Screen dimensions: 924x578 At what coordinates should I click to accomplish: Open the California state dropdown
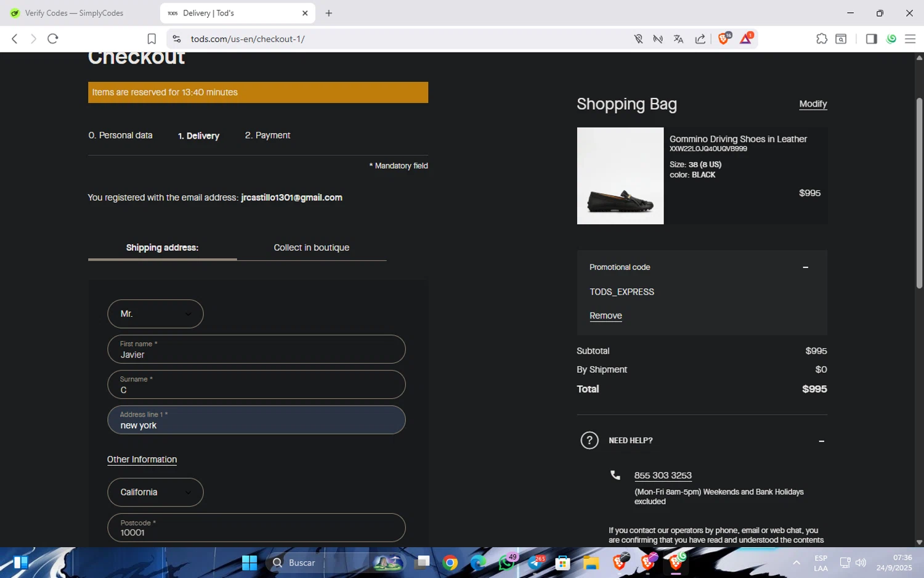click(x=155, y=492)
